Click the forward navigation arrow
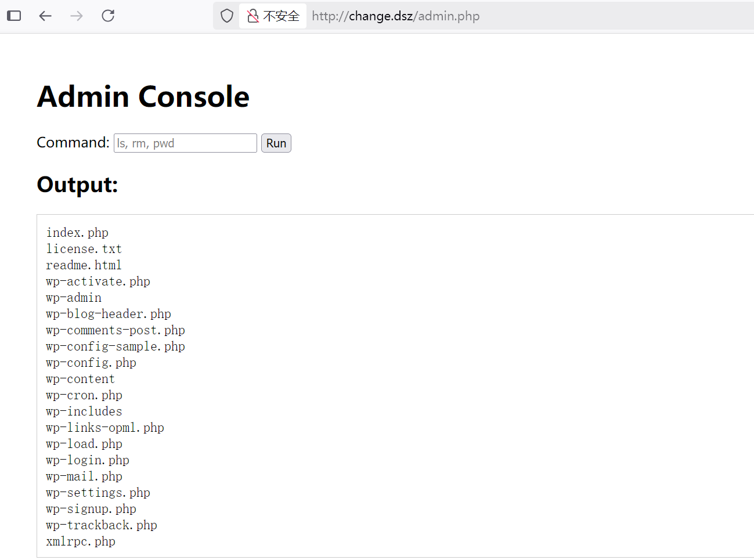This screenshot has width=754, height=560. 77,16
